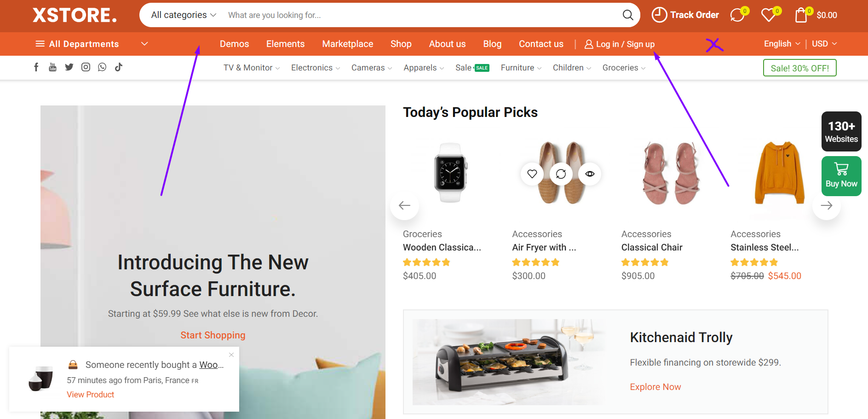Viewport: 868px width, 419px height.
Task: Open the English language dropdown
Action: [x=782, y=44]
